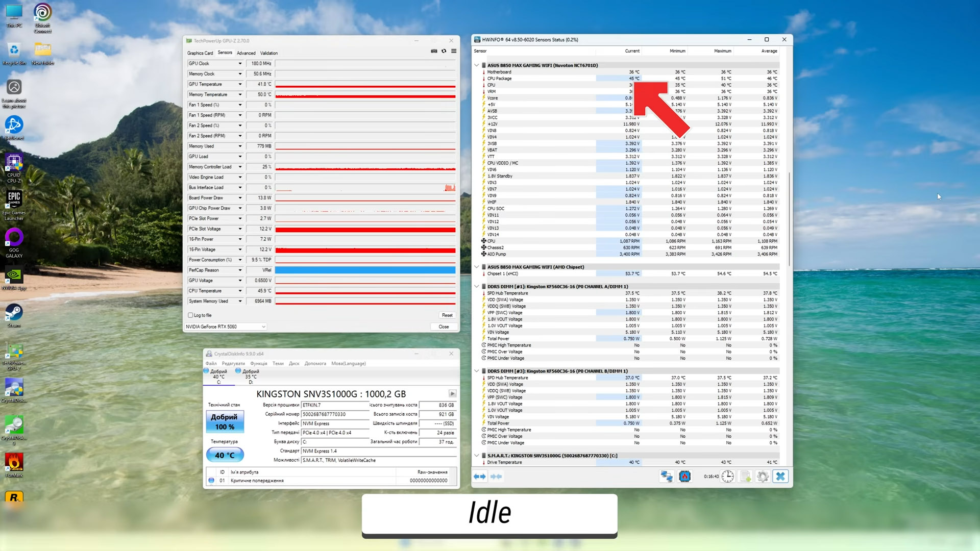Open the Epic Games Launcher desktop icon

[14, 206]
